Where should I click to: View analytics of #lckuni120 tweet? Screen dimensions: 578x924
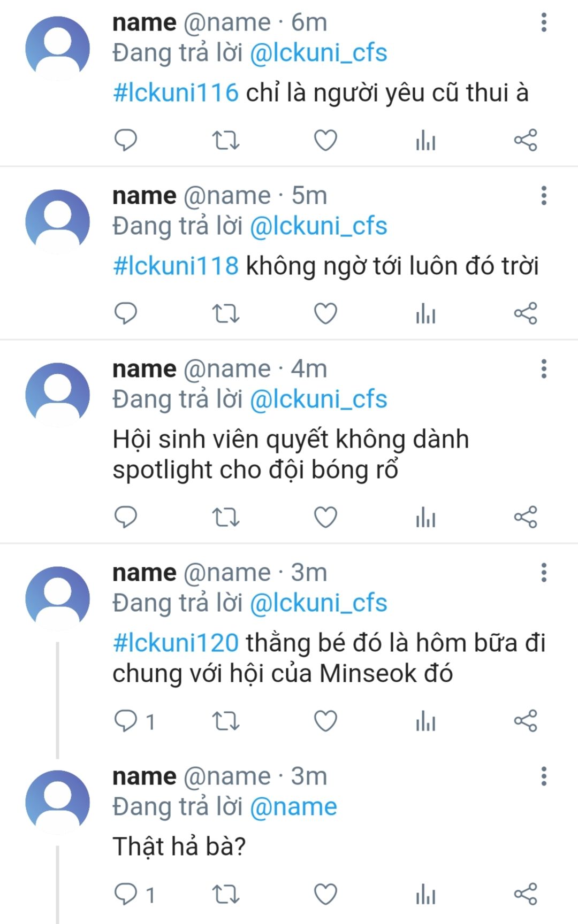425,721
